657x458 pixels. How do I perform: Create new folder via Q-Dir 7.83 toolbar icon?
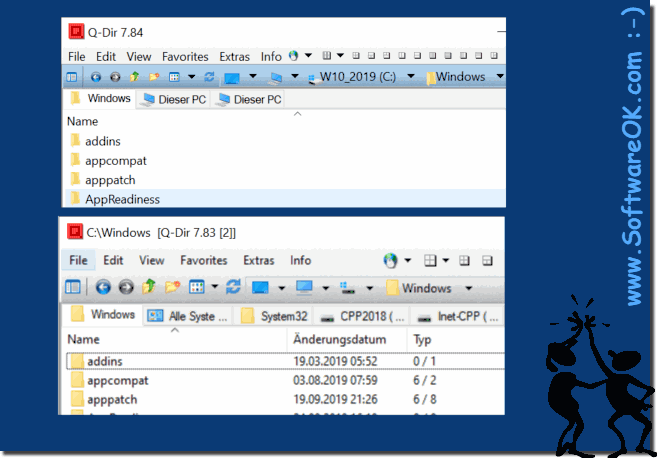coord(172,287)
